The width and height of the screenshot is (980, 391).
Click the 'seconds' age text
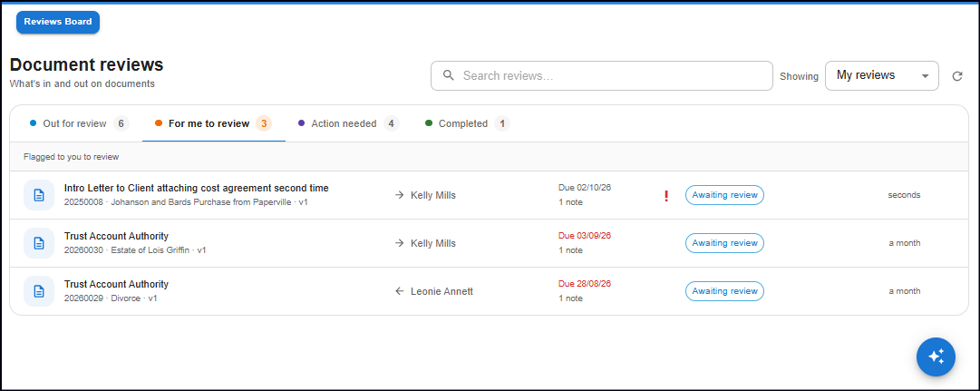coord(905,195)
